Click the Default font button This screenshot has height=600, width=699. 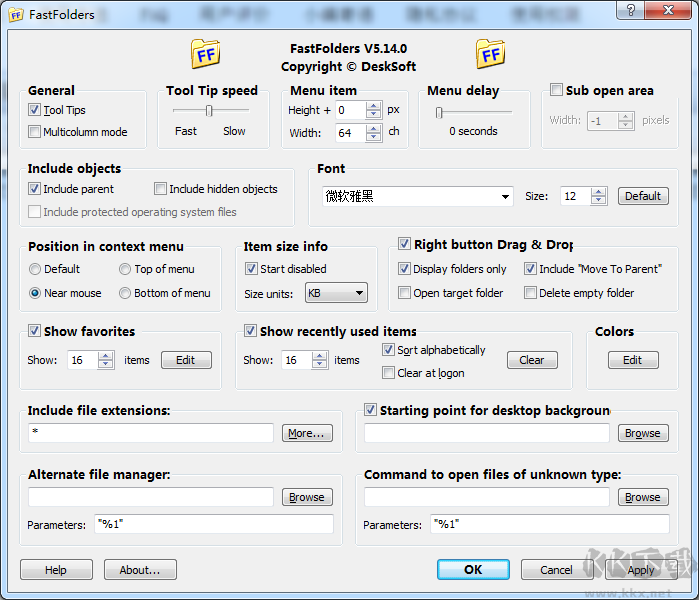coord(642,196)
